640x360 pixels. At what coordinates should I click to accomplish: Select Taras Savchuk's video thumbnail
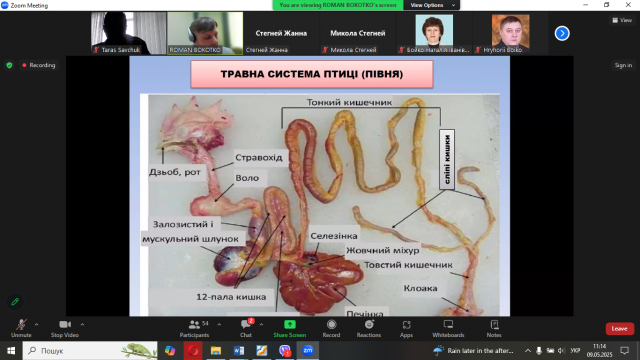128,33
